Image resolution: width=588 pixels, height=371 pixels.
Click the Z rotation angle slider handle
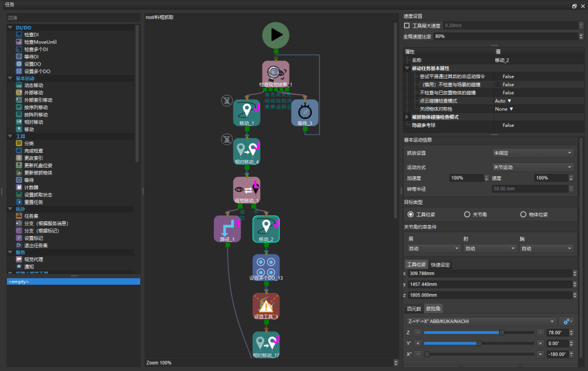click(502, 332)
